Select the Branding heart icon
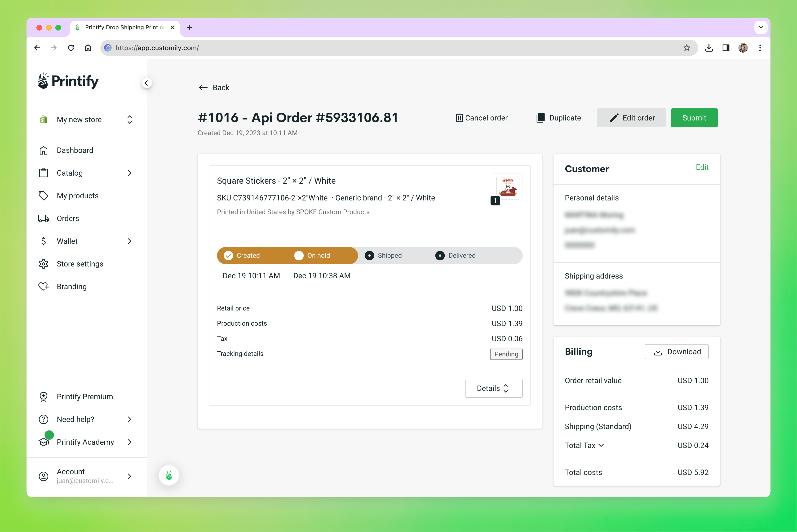The height and width of the screenshot is (532, 797). (44, 286)
